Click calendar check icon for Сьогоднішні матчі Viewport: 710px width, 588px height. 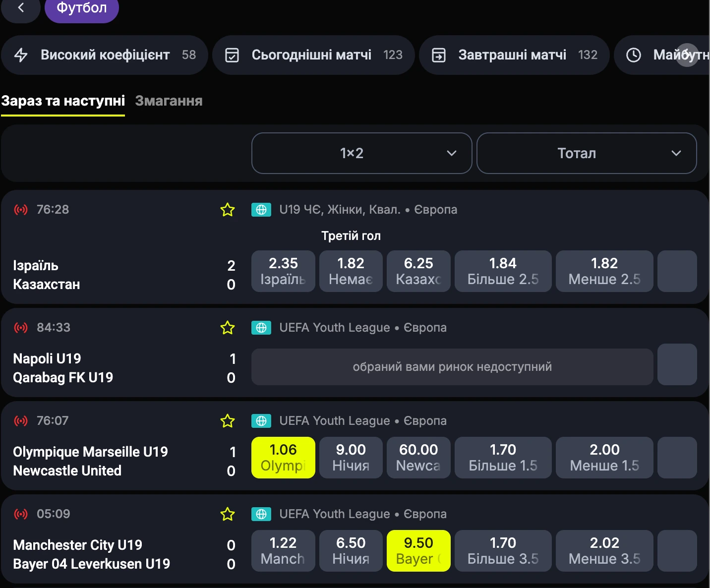pos(232,55)
